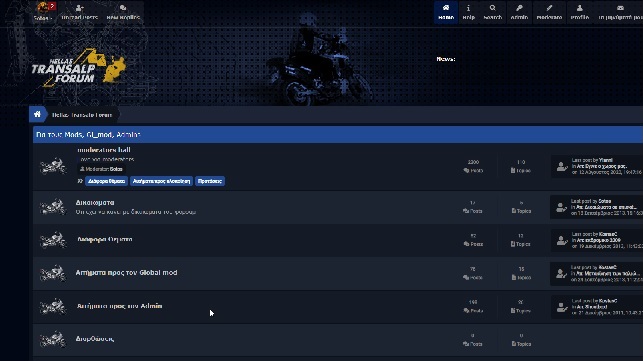The width and height of the screenshot is (643, 361).
Task: Click last poster Sotos in Δικαιώματα row
Action: [605, 201]
